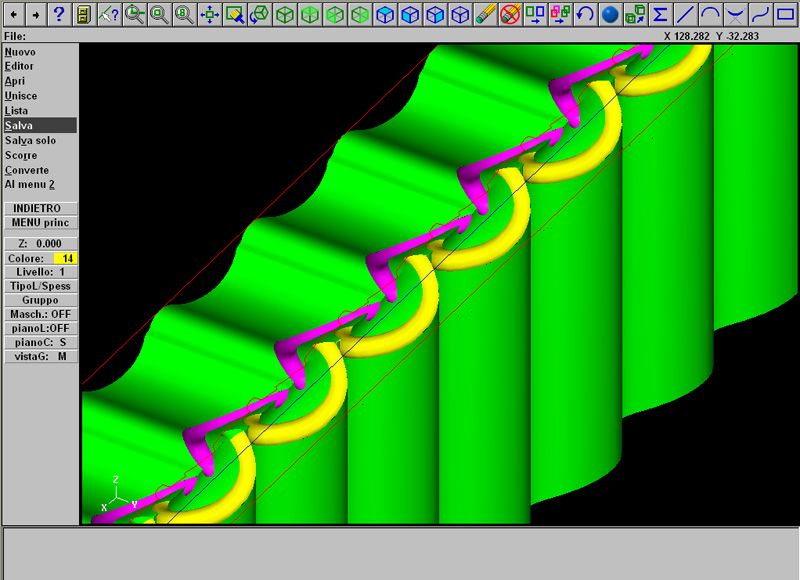The image size is (800, 580).
Task: Change the vistaG: M view setting
Action: point(41,357)
